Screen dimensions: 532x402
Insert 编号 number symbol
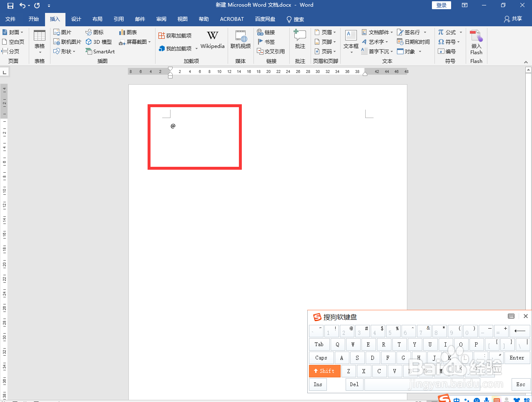(x=447, y=51)
